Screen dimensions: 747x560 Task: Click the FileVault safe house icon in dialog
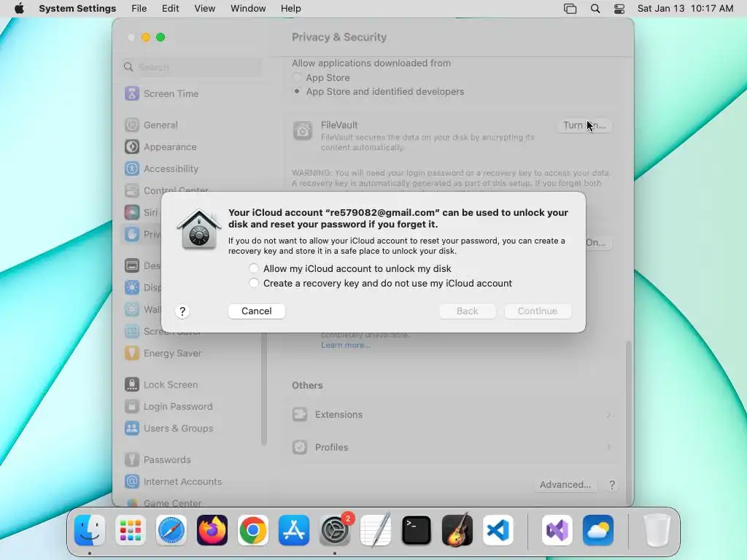[198, 229]
